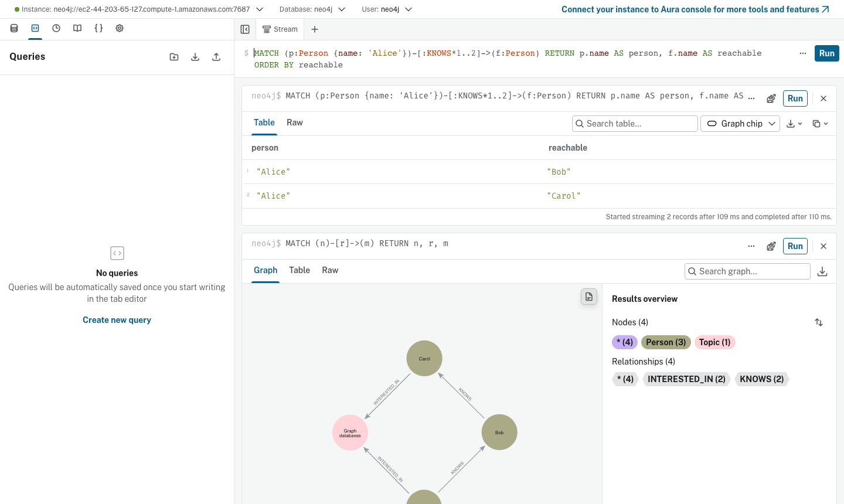Click the KNOWS (2) relationship chip

point(761,379)
